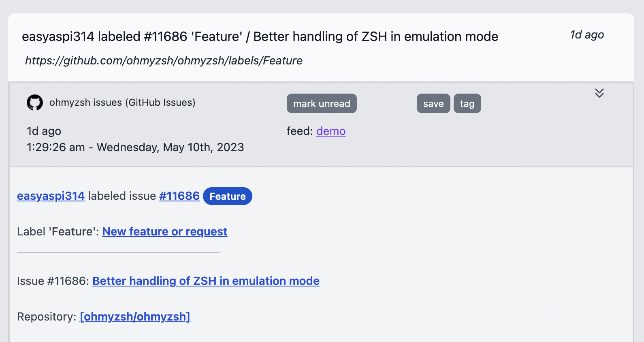Add a tag to entry

[x=467, y=103]
